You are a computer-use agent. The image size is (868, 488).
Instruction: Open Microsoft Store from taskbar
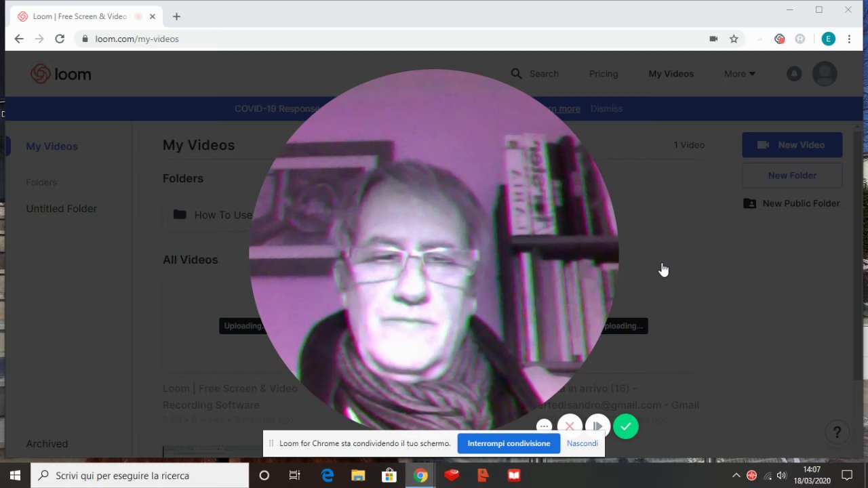click(x=389, y=476)
